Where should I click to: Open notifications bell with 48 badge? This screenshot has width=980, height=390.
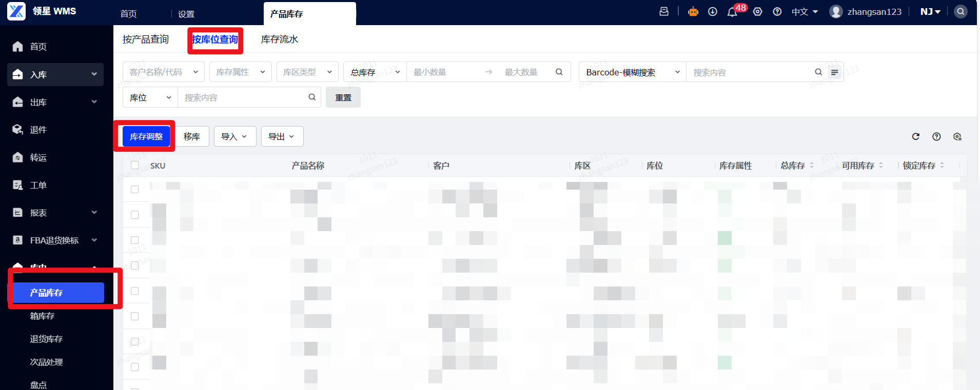[x=732, y=12]
